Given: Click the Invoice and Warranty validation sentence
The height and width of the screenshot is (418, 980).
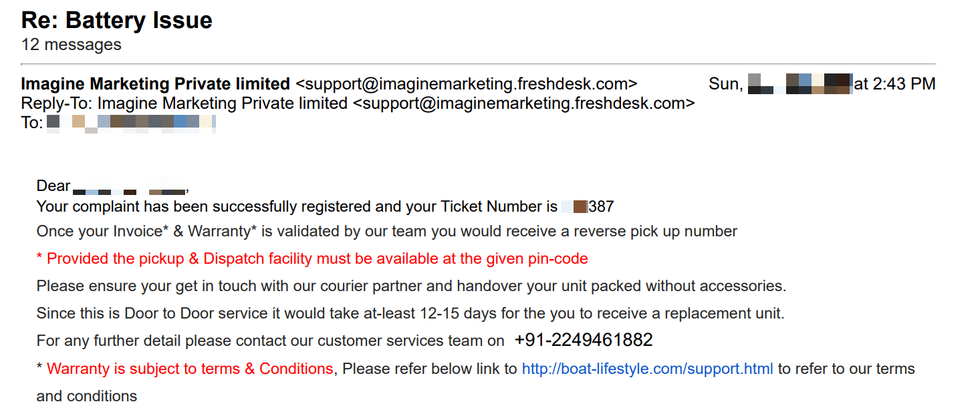Looking at the screenshot, I should pyautogui.click(x=386, y=232).
